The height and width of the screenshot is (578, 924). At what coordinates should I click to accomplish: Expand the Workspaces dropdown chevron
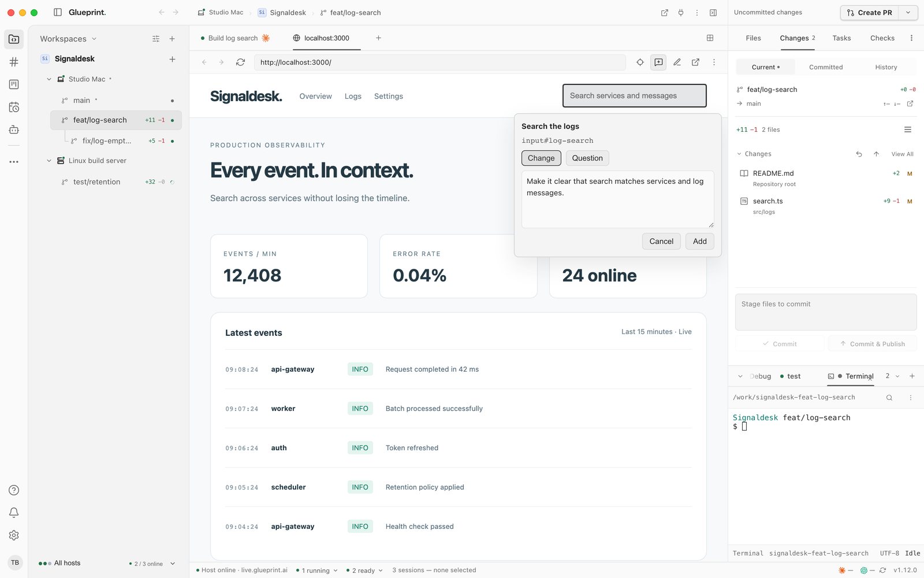pyautogui.click(x=94, y=39)
